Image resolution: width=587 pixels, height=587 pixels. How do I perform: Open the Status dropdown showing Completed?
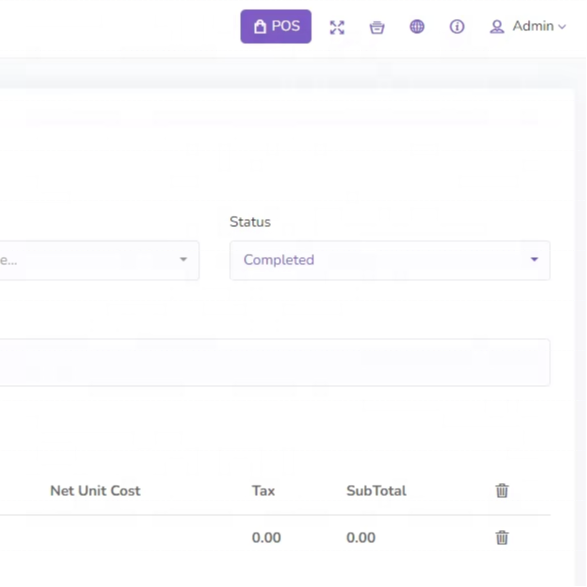[x=390, y=260]
